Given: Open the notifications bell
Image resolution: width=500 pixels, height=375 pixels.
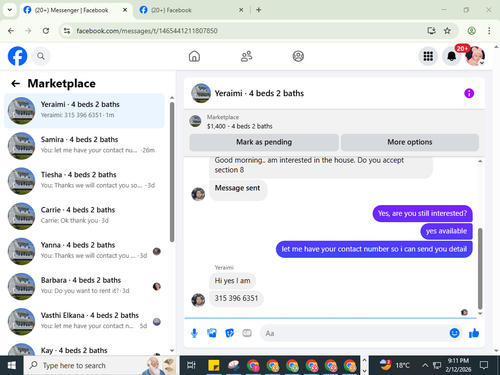Looking at the screenshot, I should click(x=451, y=56).
